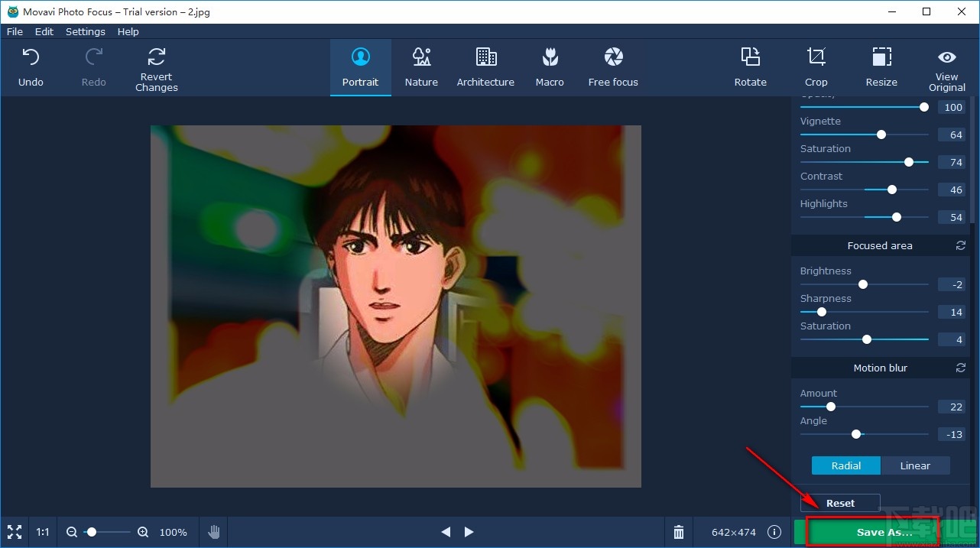Click the Highlights value field 54
The width and height of the screenshot is (980, 548).
click(952, 217)
